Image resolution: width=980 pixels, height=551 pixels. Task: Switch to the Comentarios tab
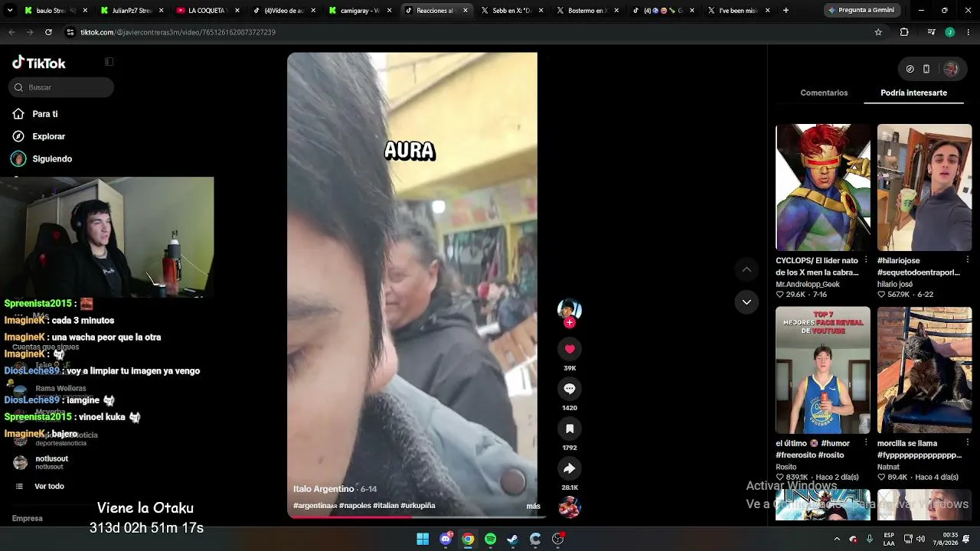coord(824,93)
